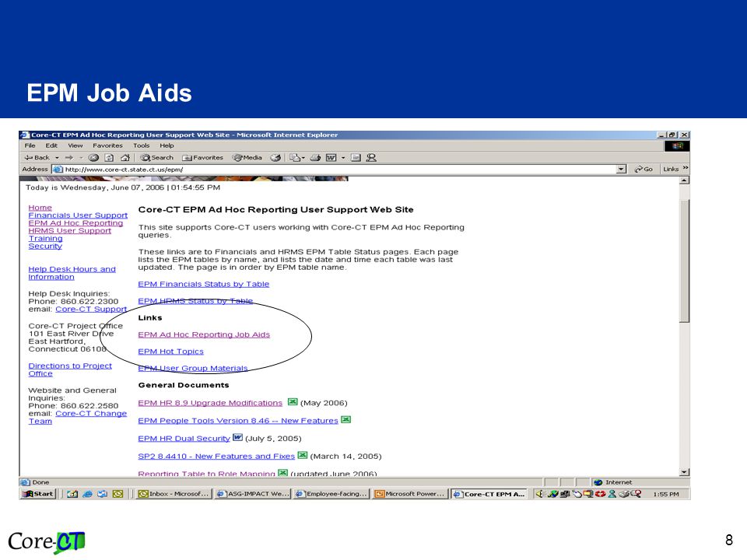Open EPM User Group Materials link

(x=192, y=368)
